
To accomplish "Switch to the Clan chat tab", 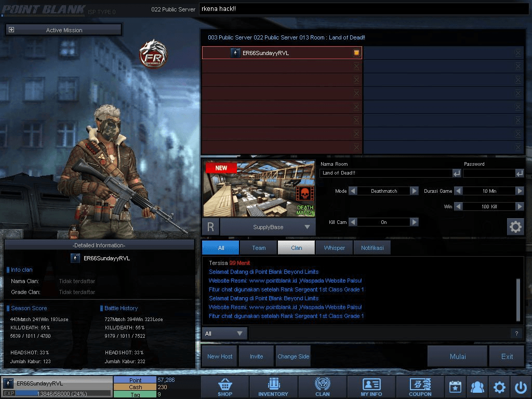I will coord(297,248).
